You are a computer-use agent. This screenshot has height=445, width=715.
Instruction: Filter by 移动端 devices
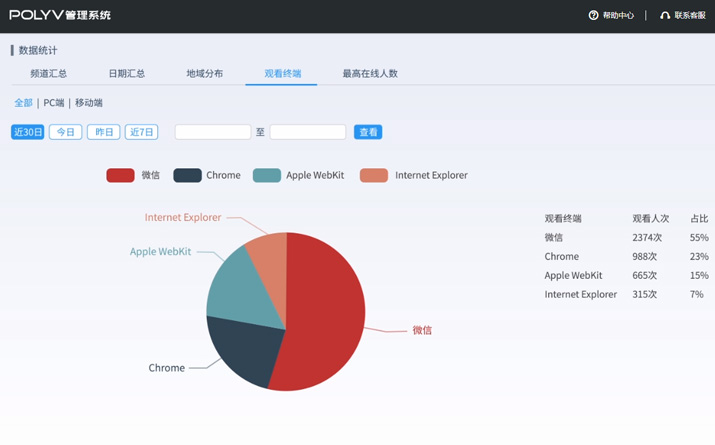89,103
